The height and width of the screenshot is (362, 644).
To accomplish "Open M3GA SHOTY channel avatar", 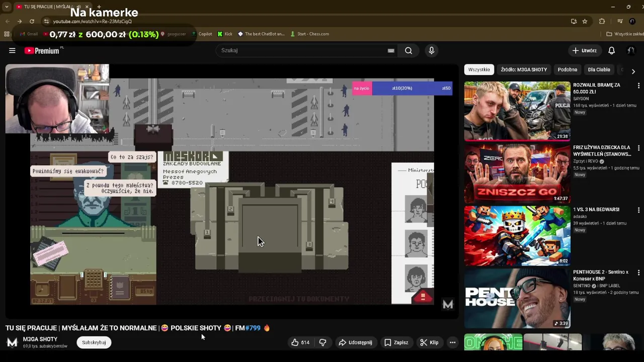I will coord(12,342).
